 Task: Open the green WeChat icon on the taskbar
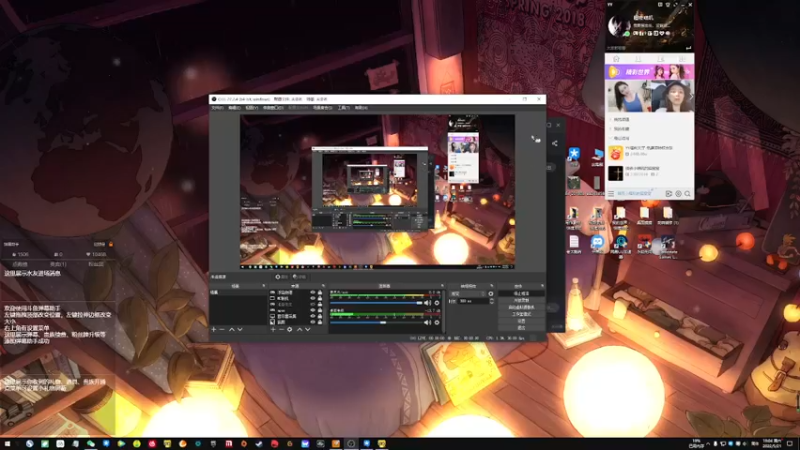pos(91,444)
